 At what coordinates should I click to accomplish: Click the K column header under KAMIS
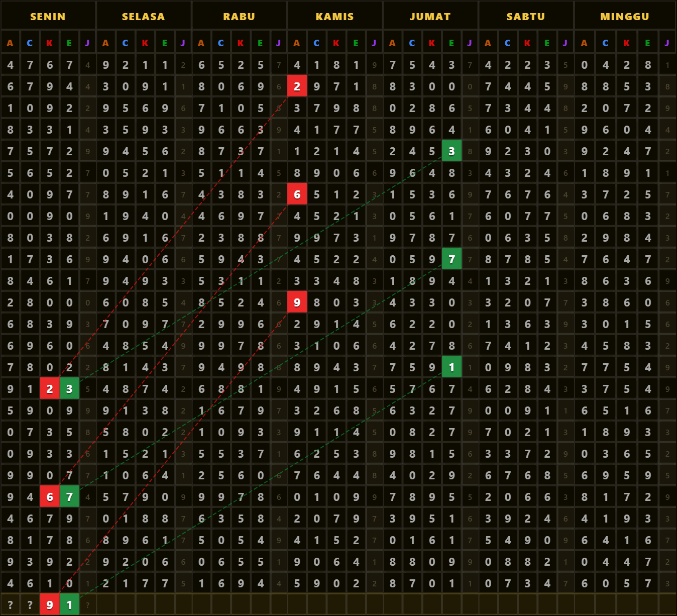pyautogui.click(x=336, y=43)
